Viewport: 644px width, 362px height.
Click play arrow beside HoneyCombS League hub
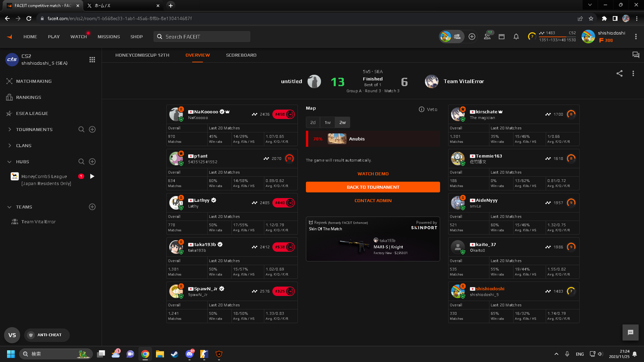pos(92,176)
